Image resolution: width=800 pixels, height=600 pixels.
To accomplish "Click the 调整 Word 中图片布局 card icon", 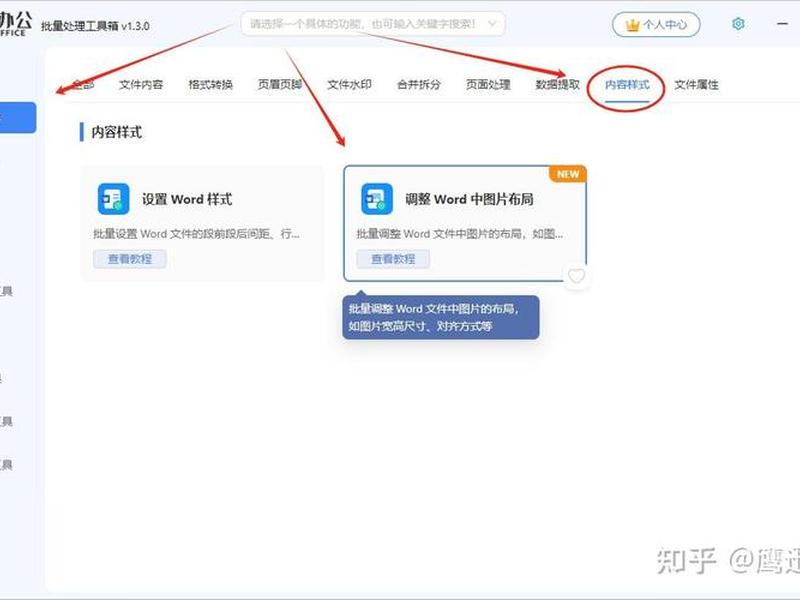I will click(377, 198).
